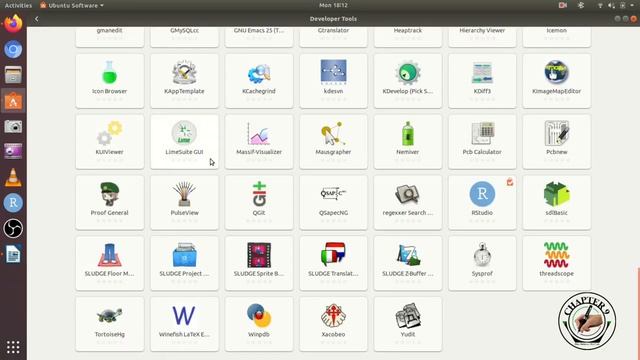640x360 pixels.
Task: Open the clock showing Mon 18:12
Action: click(333, 5)
